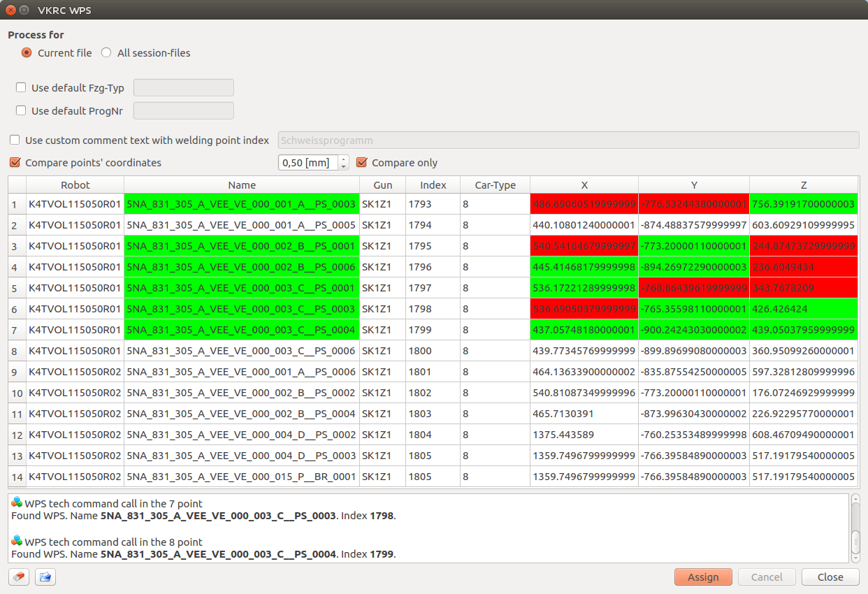Image resolution: width=868 pixels, height=594 pixels.
Task: Select row header number 8
Action: point(17,351)
